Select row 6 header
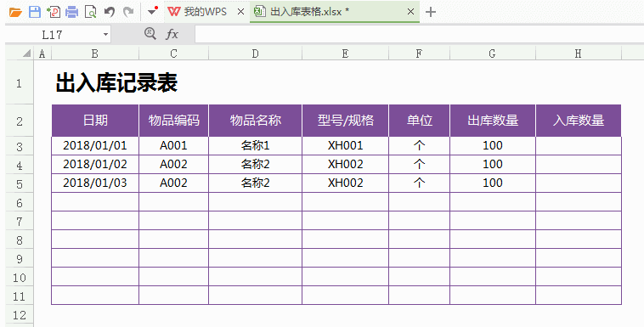This screenshot has height=327, width=644. [x=19, y=202]
